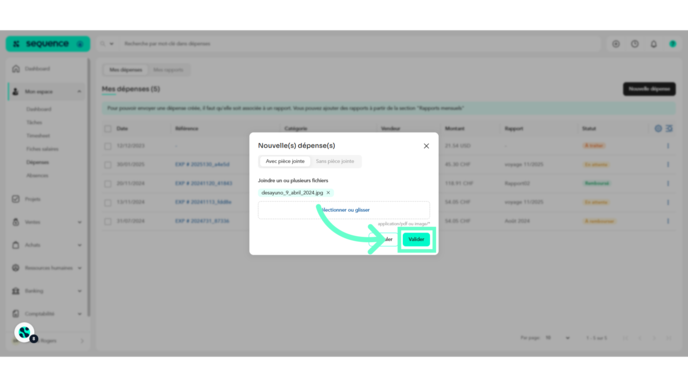
Task: Check the row dated 30/01/2025
Action: pos(108,165)
